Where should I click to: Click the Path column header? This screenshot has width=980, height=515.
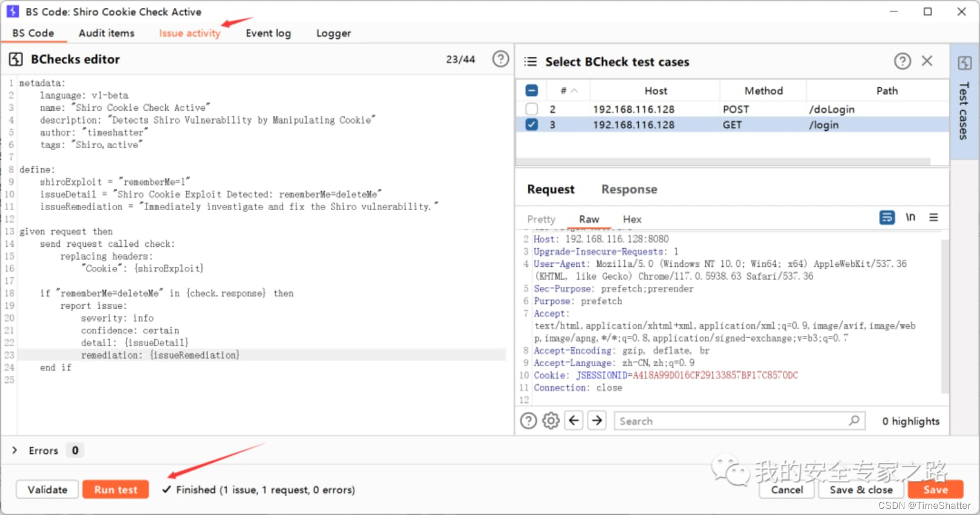(x=887, y=91)
